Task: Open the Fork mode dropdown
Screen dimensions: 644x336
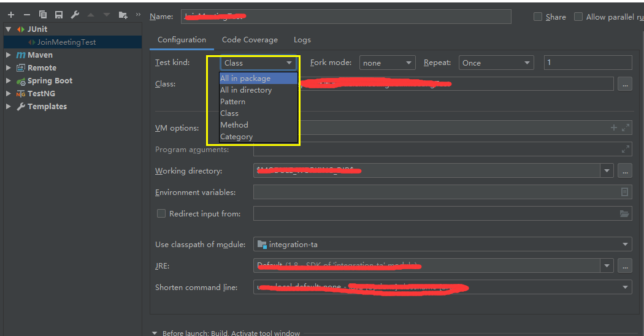Action: [x=387, y=63]
